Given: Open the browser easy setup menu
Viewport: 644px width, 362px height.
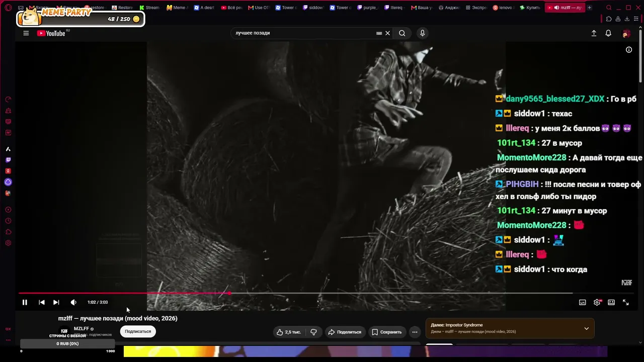Looking at the screenshot, I should coord(636,19).
